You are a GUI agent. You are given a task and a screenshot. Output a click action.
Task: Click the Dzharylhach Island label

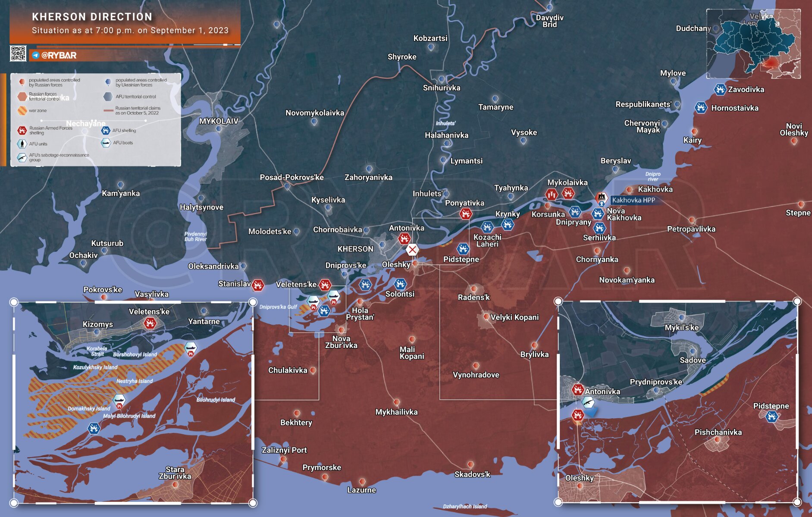point(465,506)
